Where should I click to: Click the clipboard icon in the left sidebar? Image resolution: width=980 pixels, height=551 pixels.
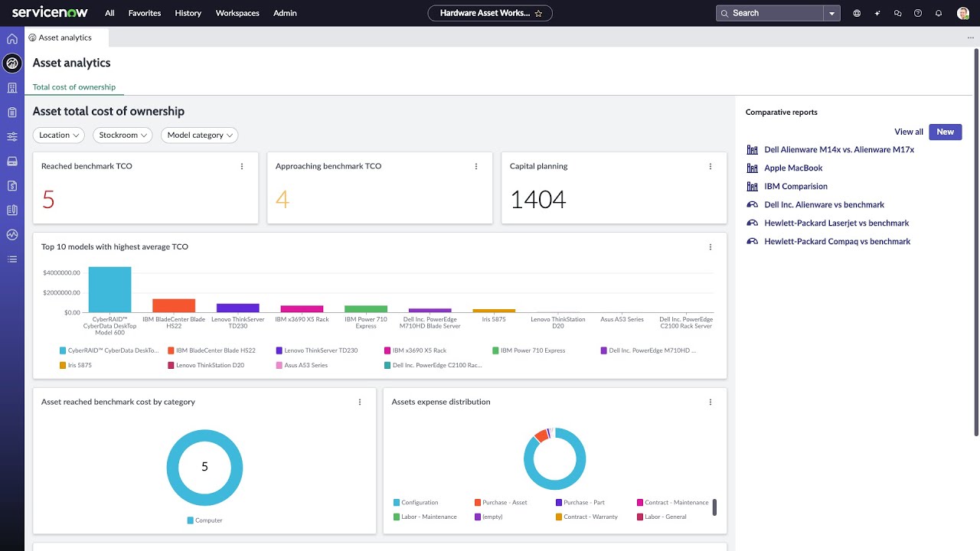(x=11, y=112)
